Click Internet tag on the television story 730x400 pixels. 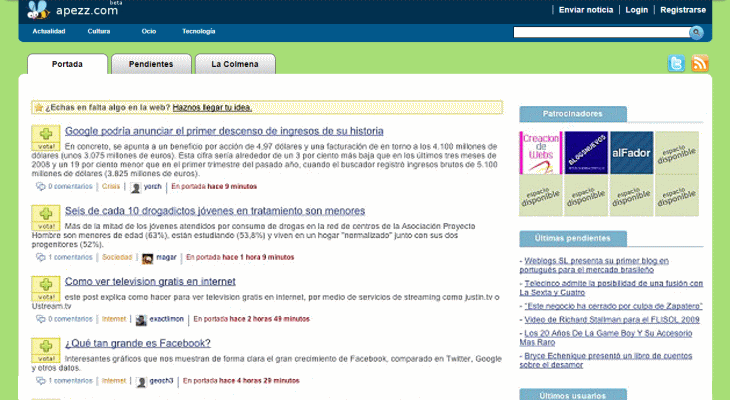pos(114,319)
